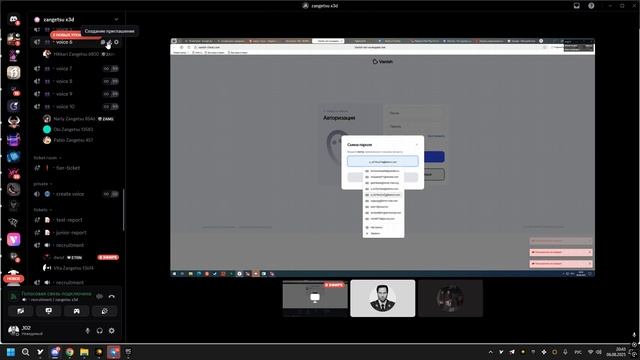Open chat for voice 6 channel
This screenshot has height=360, width=640.
point(102,42)
